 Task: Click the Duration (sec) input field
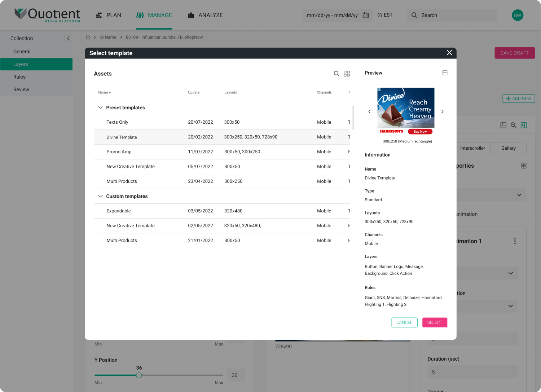[x=472, y=372]
